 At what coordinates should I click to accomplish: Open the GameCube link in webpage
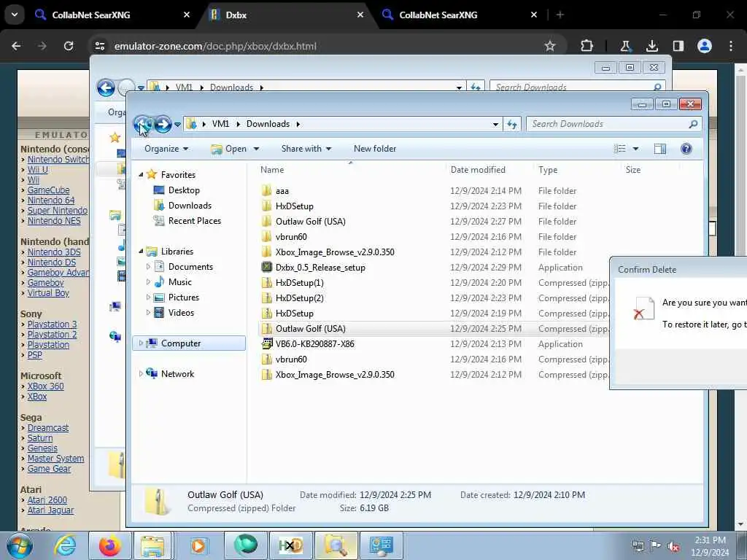pyautogui.click(x=49, y=190)
